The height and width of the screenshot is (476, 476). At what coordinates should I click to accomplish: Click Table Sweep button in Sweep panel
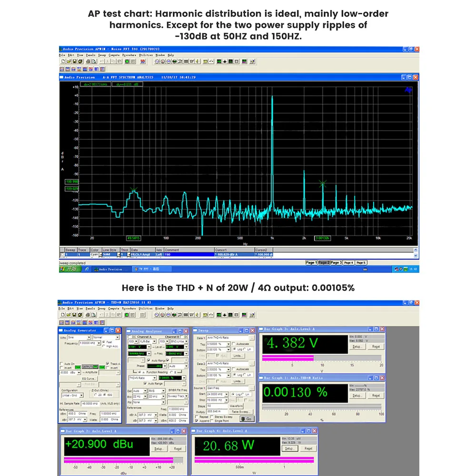241,412
